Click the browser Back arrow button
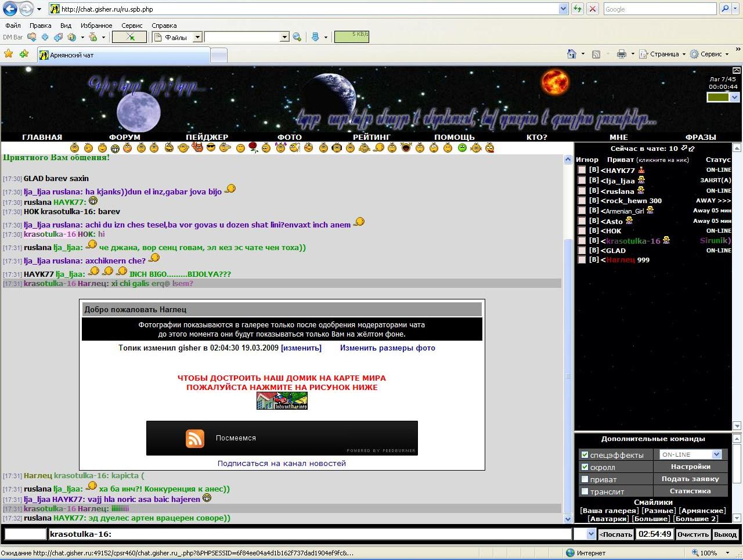The width and height of the screenshot is (743, 560). (10, 9)
